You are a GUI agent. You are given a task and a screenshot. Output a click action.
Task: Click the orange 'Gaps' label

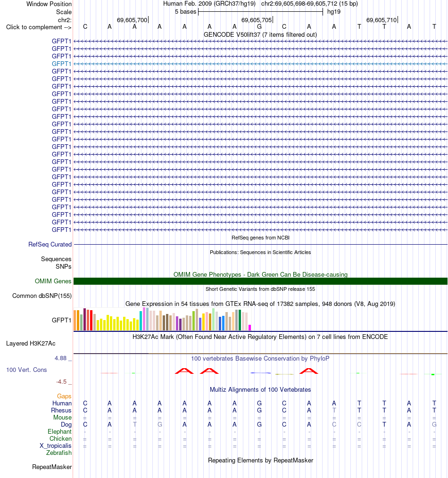[x=64, y=396]
